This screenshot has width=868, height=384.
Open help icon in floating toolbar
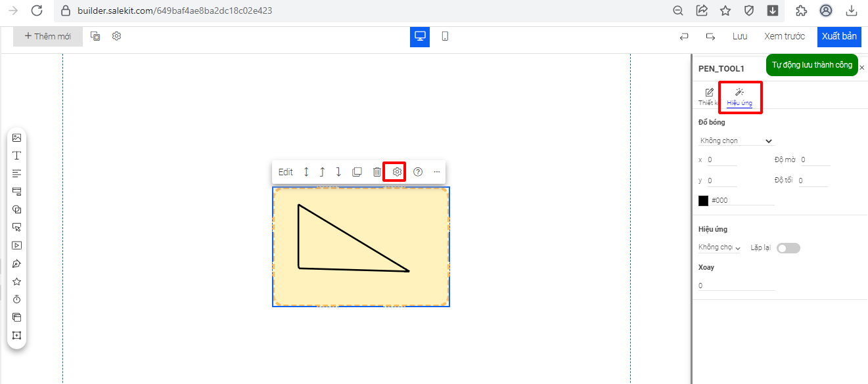coord(418,172)
